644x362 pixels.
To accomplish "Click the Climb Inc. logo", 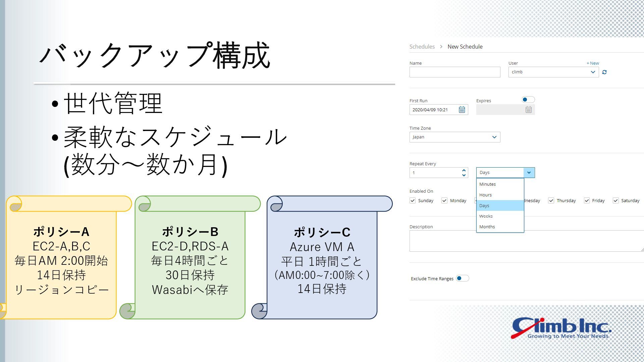I will pyautogui.click(x=561, y=328).
